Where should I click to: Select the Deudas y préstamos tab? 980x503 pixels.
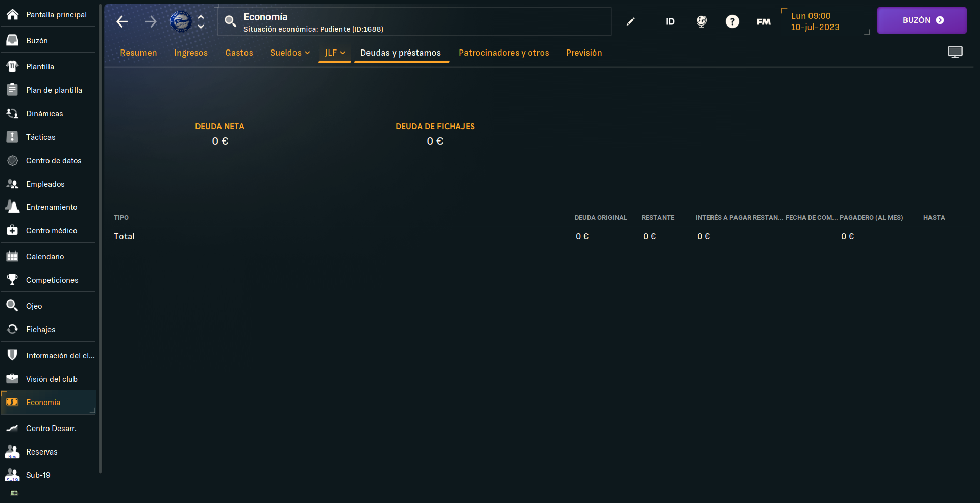coord(401,53)
